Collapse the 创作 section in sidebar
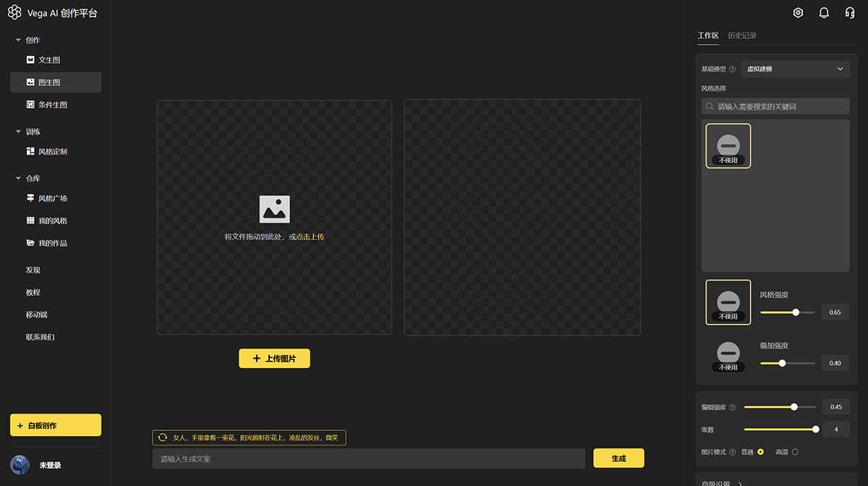868x486 pixels. [x=19, y=40]
